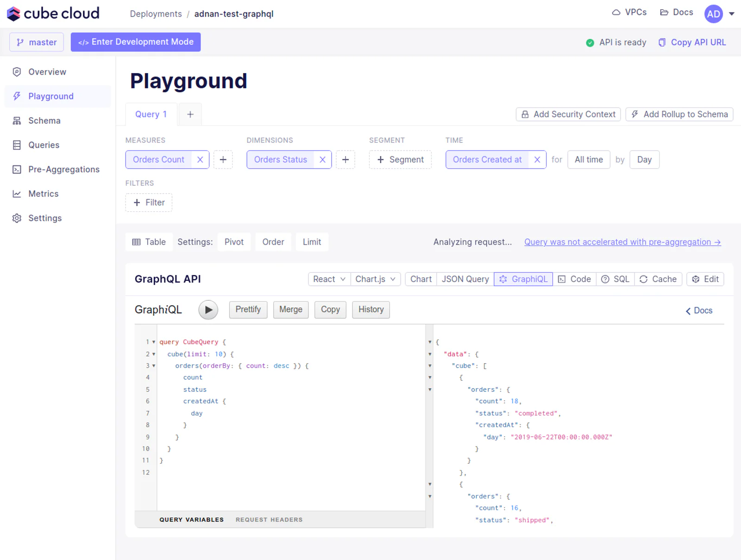Open the master branch selector
Viewport: 741px width, 560px height.
pyautogui.click(x=37, y=42)
